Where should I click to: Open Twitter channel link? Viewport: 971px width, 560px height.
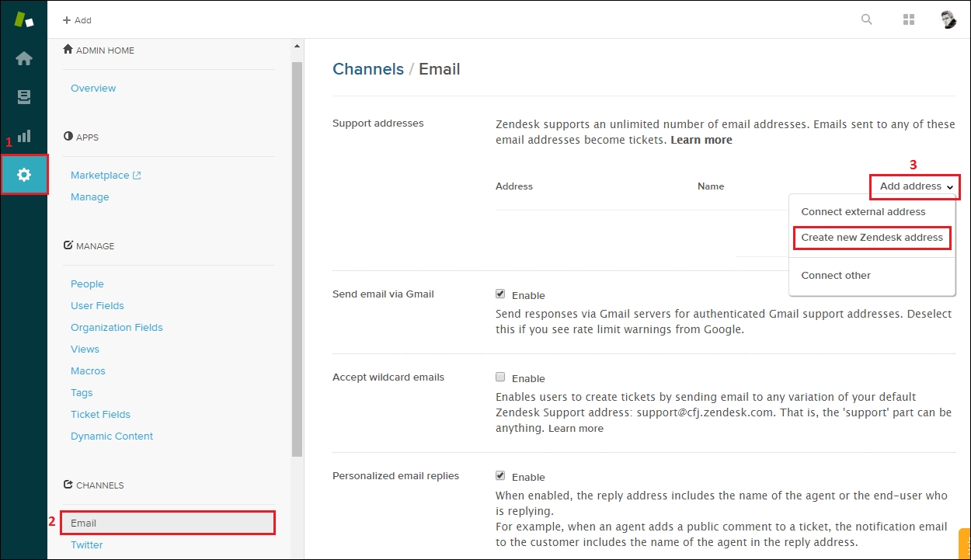pyautogui.click(x=87, y=544)
